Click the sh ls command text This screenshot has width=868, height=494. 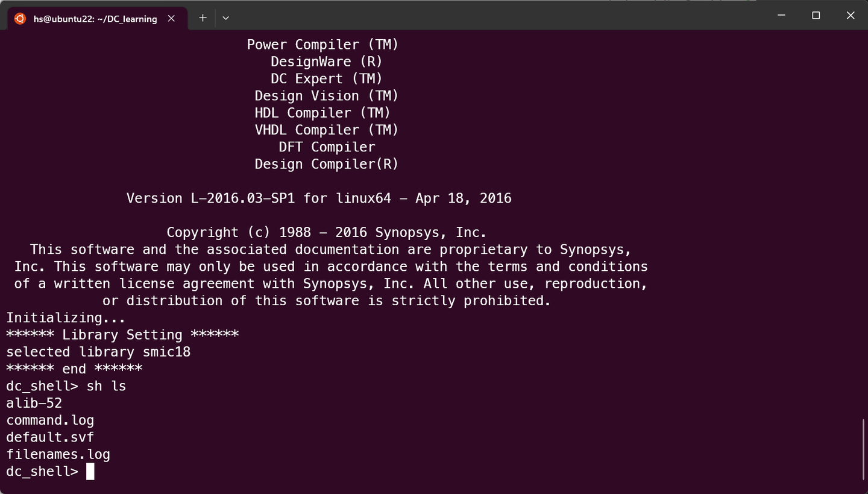pyautogui.click(x=106, y=386)
